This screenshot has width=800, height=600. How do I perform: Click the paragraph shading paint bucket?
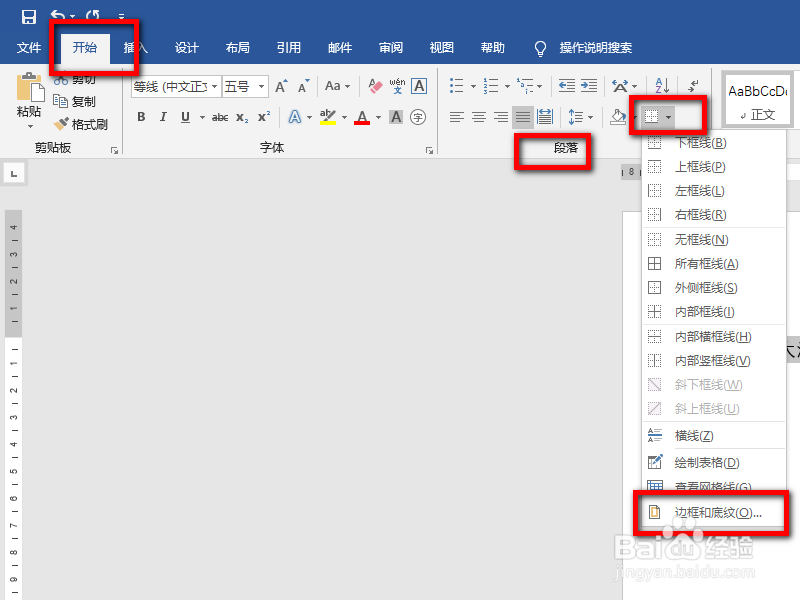click(x=618, y=117)
